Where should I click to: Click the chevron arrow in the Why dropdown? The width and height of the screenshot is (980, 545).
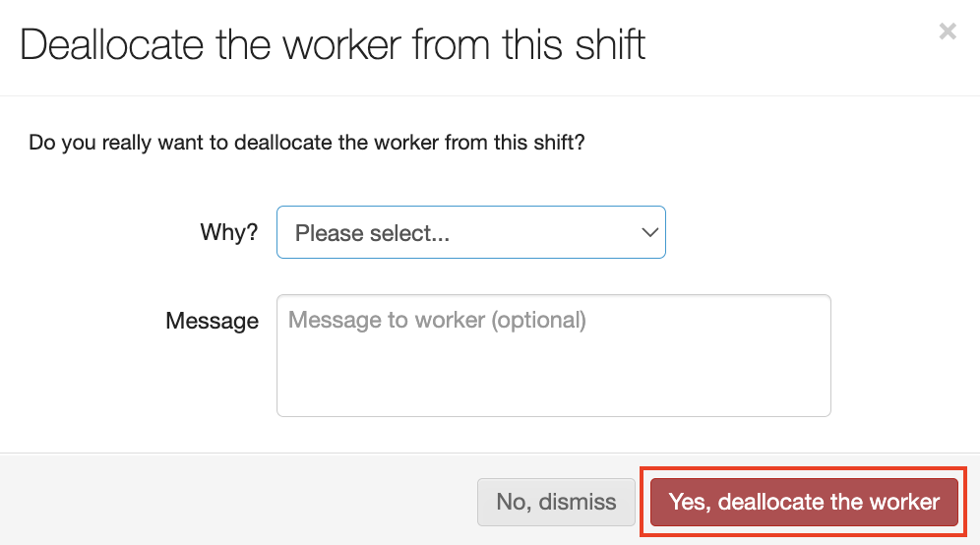[x=648, y=233]
